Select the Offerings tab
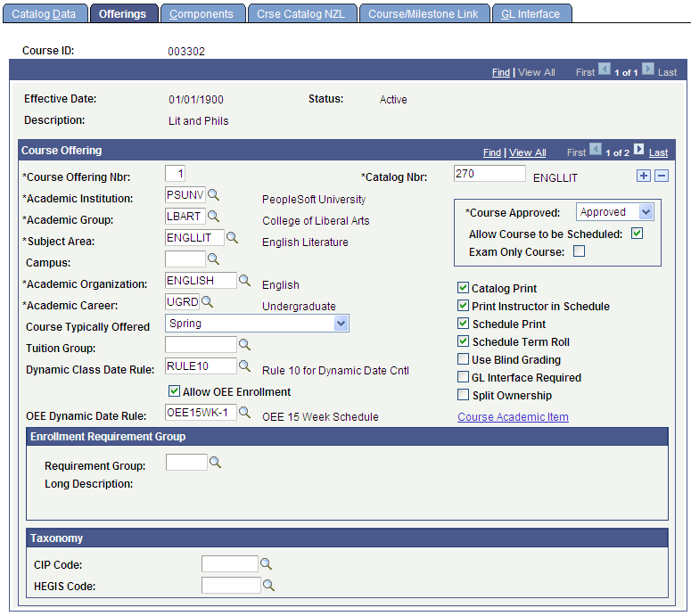The height and width of the screenshot is (616, 691). [x=122, y=13]
